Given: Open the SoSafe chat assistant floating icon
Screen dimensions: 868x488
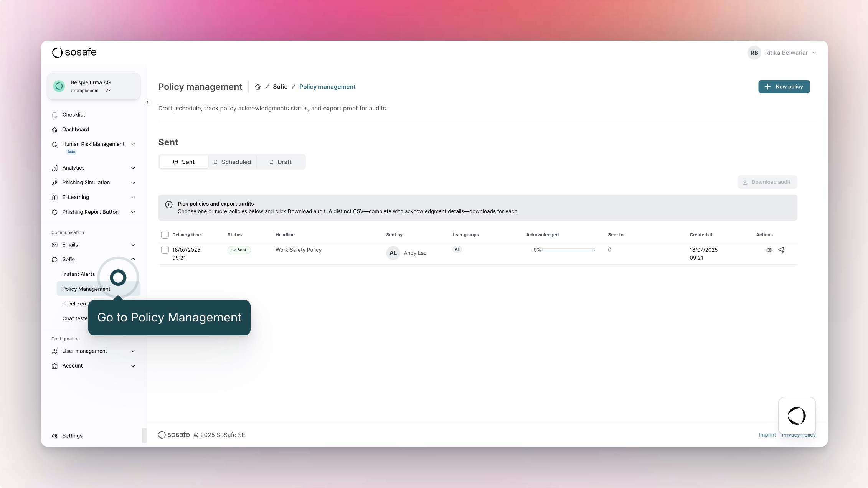Looking at the screenshot, I should (797, 416).
